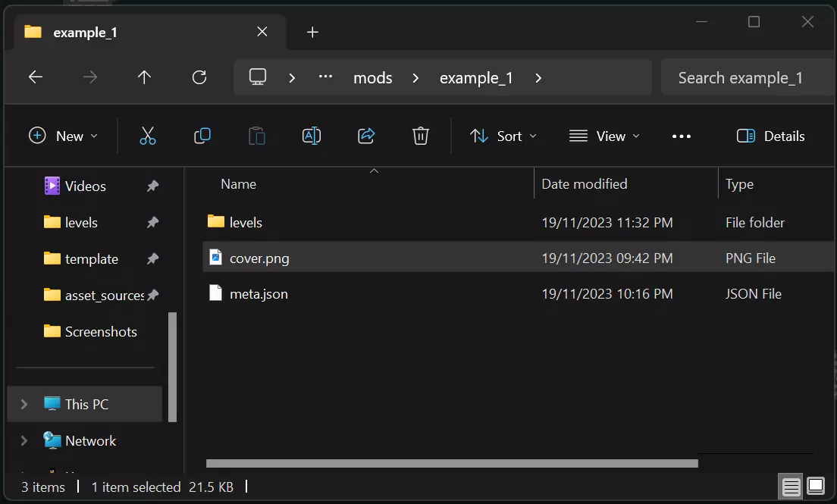Open chevron after monitor icon in address bar

pyautogui.click(x=291, y=78)
